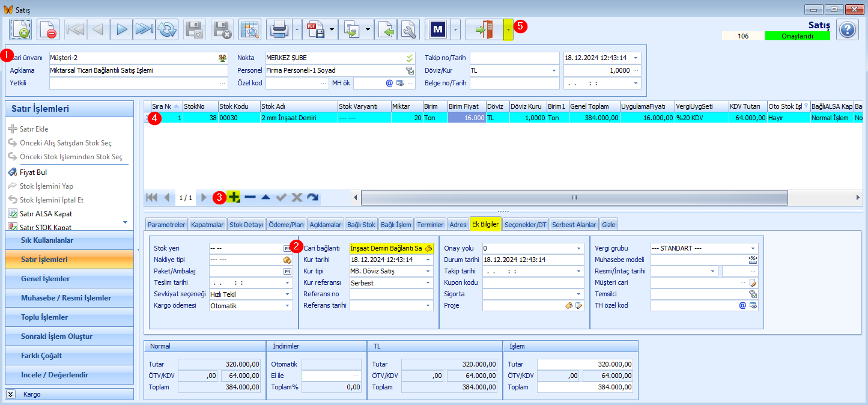Click the refresh arrow in the grid navigator

click(x=312, y=197)
